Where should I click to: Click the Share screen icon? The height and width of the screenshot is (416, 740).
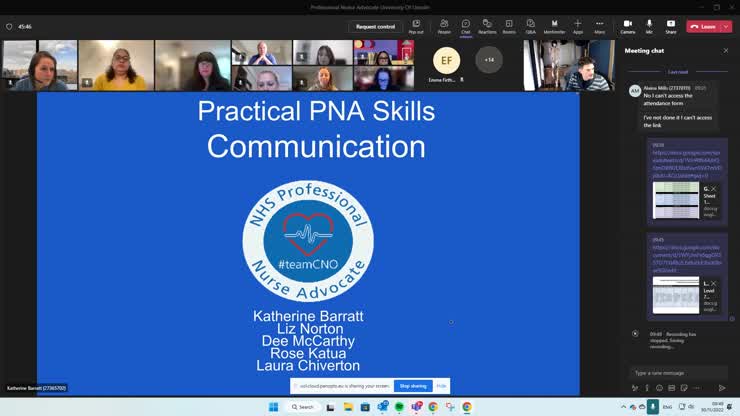coord(671,24)
